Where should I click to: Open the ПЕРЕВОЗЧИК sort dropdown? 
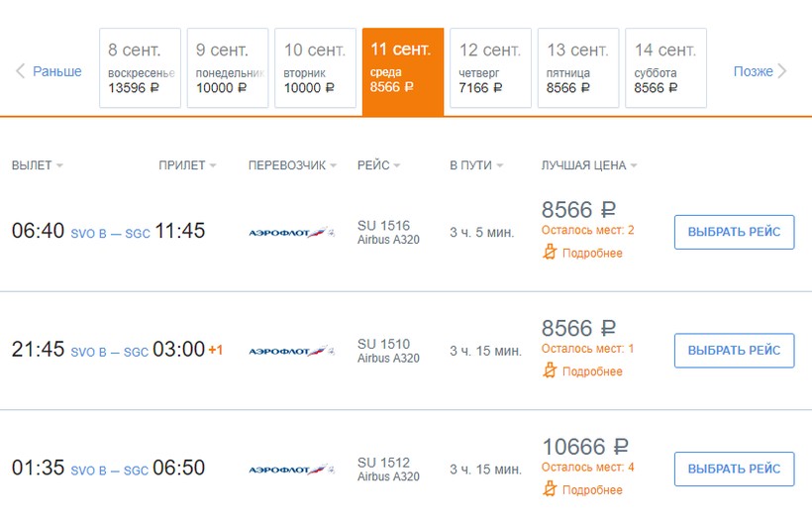333,166
